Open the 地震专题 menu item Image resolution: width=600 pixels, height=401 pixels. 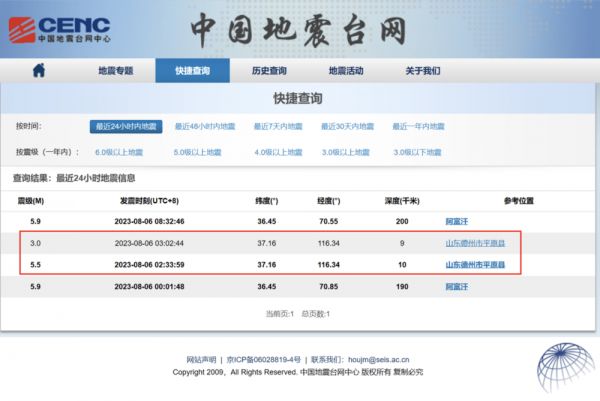pyautogui.click(x=115, y=71)
